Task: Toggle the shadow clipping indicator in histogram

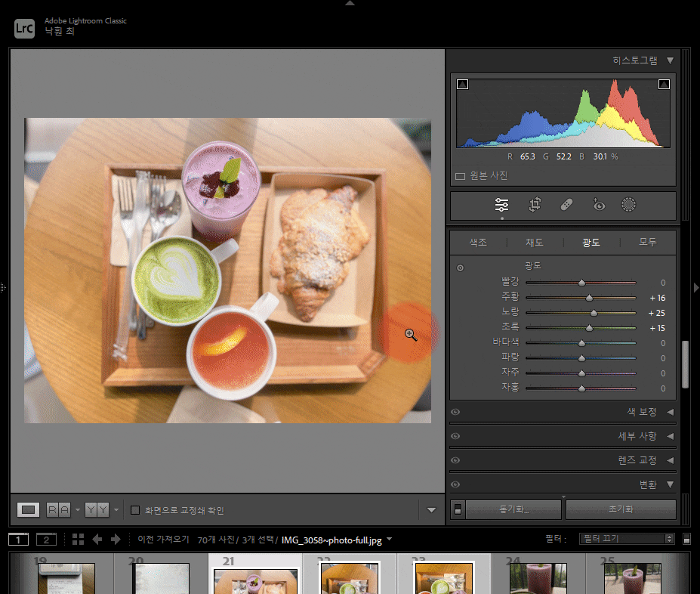Action: tap(463, 85)
